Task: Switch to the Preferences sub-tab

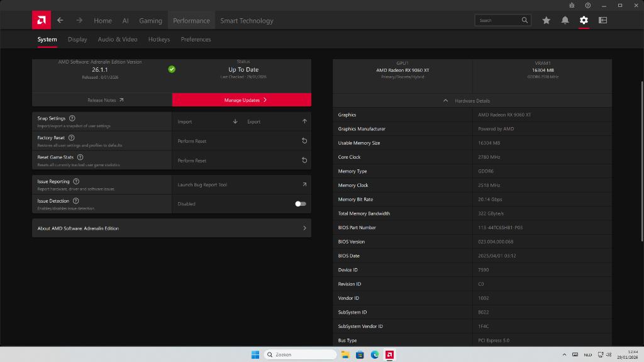Action: tap(196, 40)
